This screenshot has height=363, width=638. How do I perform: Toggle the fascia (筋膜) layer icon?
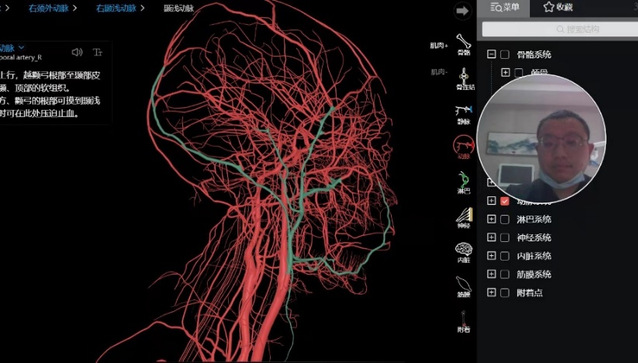coord(463,287)
